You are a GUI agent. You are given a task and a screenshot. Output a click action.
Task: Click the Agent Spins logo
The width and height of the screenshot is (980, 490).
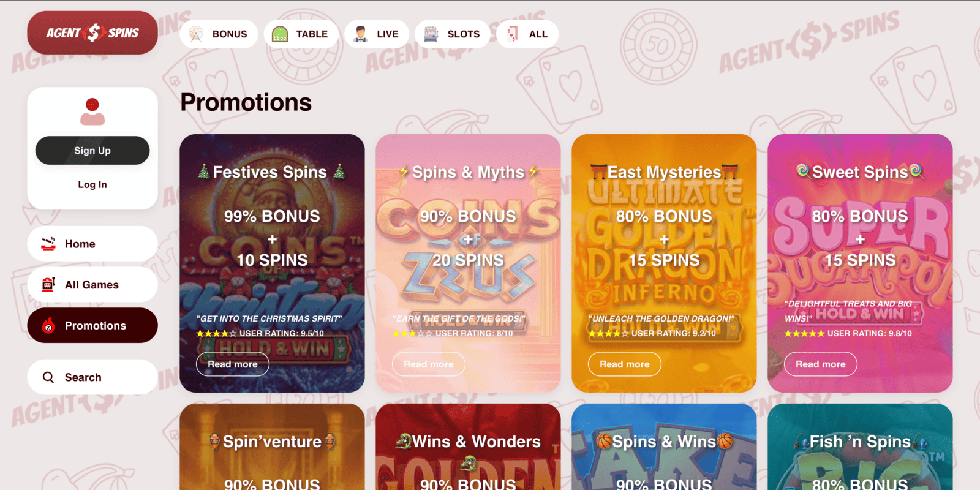click(92, 32)
